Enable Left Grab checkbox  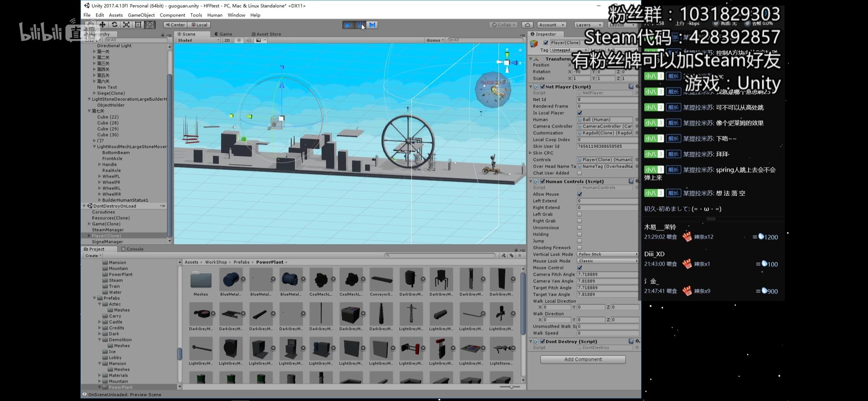click(x=579, y=214)
